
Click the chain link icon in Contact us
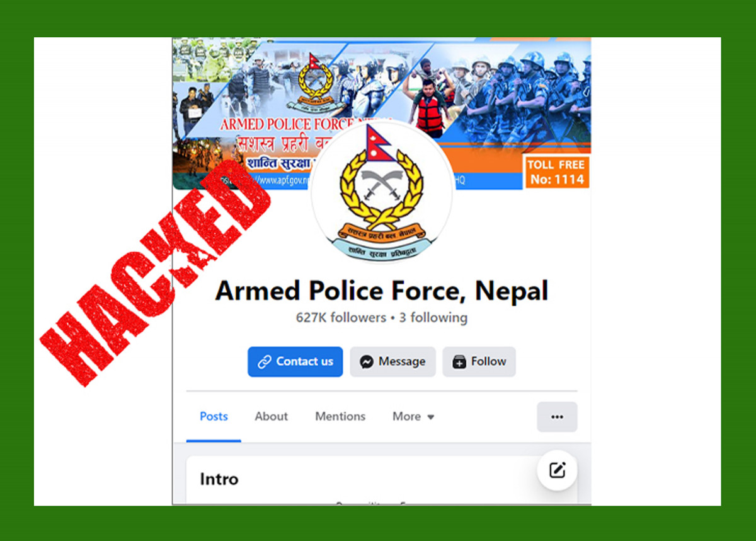pyautogui.click(x=265, y=362)
